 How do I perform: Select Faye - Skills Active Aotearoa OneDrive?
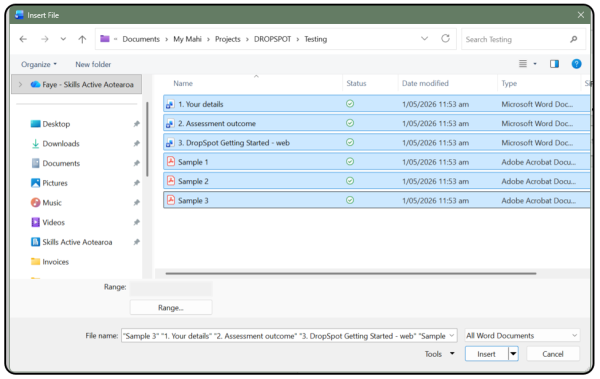[x=82, y=85]
